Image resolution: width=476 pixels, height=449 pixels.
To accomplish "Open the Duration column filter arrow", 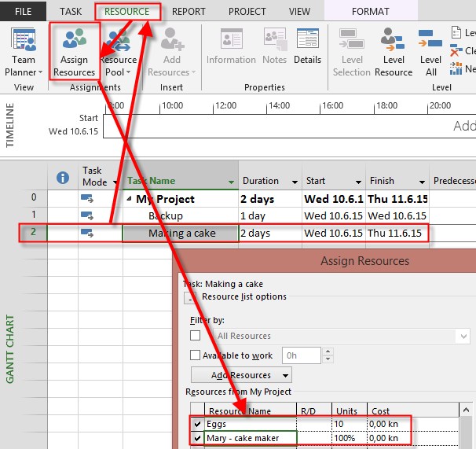I will tap(295, 182).
